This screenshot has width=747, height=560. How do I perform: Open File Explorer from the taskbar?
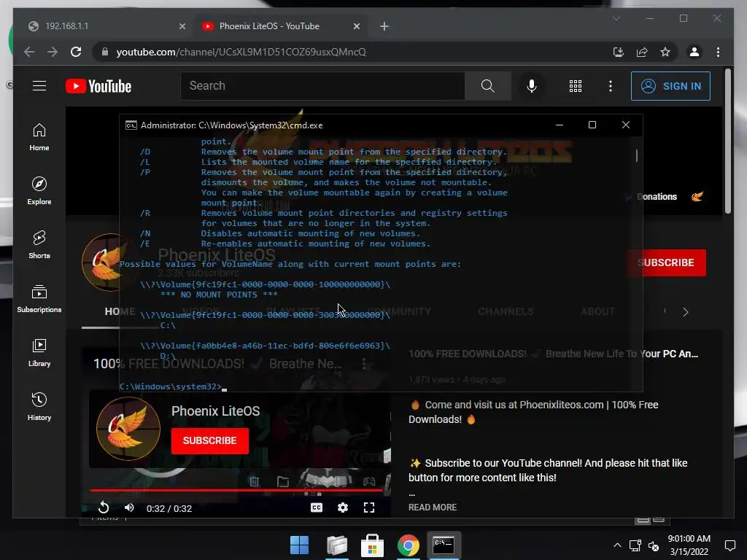tap(337, 545)
